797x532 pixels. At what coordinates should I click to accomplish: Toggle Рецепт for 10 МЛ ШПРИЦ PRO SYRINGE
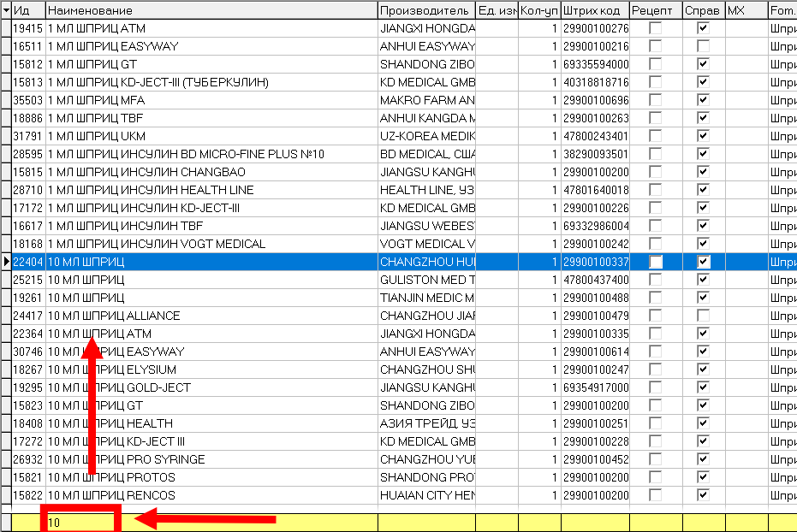coord(656,459)
